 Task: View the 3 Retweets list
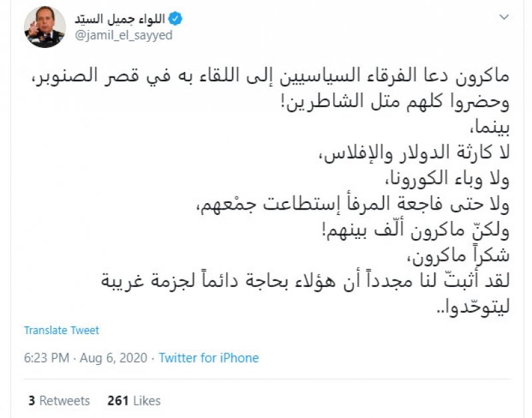pyautogui.click(x=59, y=400)
